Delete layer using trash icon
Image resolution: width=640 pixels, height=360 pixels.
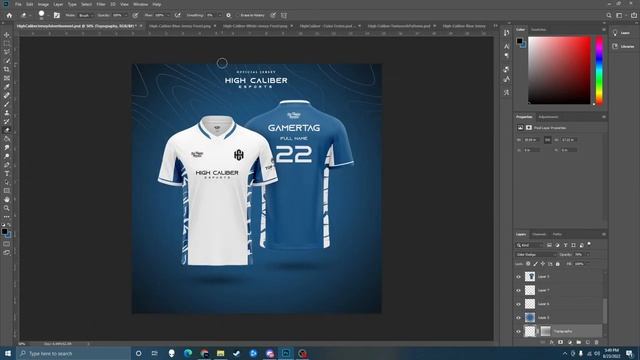[596, 342]
